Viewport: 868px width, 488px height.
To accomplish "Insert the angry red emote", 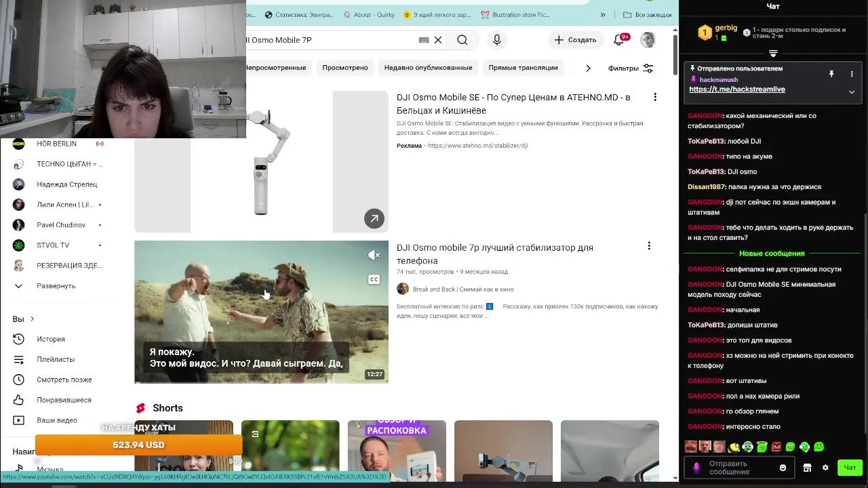I will point(776,447).
